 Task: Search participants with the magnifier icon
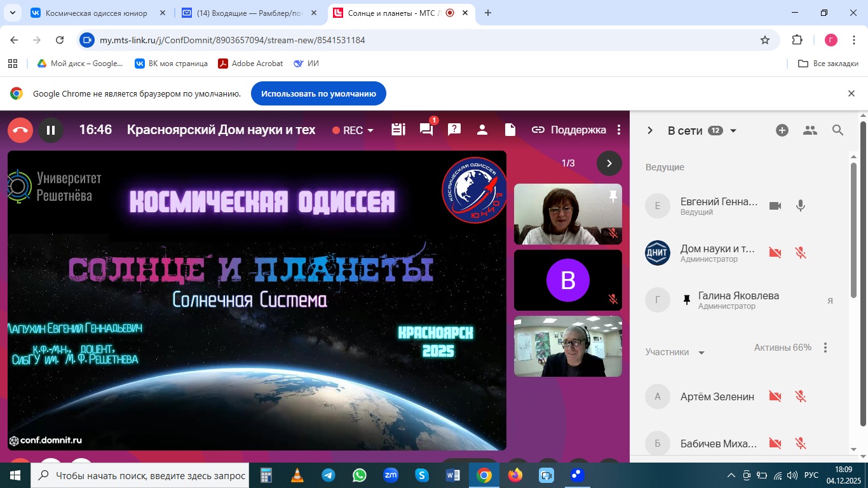tap(837, 130)
